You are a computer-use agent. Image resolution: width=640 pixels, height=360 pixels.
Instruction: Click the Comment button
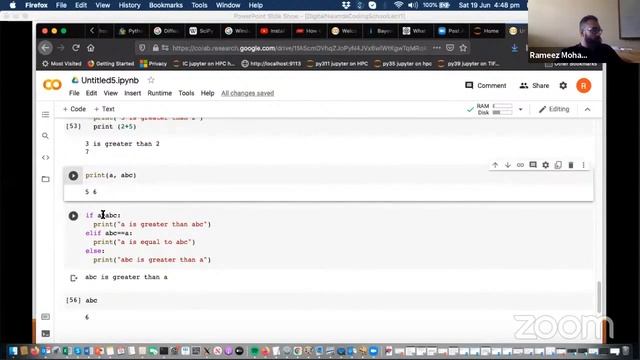486,85
